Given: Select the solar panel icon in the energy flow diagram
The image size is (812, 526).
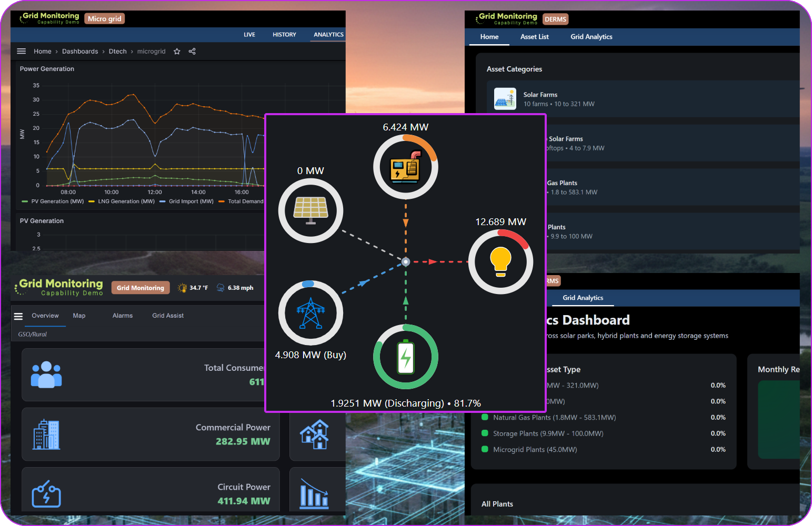Looking at the screenshot, I should pyautogui.click(x=310, y=210).
